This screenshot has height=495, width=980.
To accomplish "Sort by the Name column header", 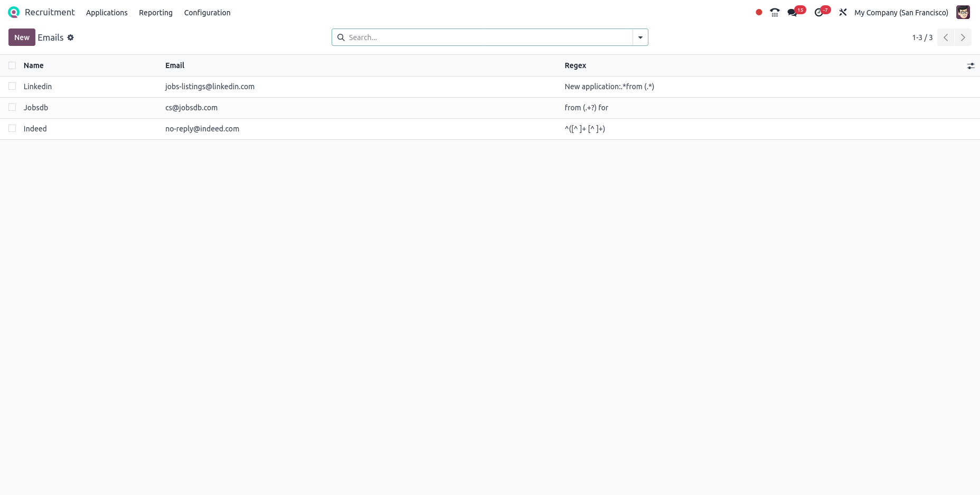I will click(34, 65).
